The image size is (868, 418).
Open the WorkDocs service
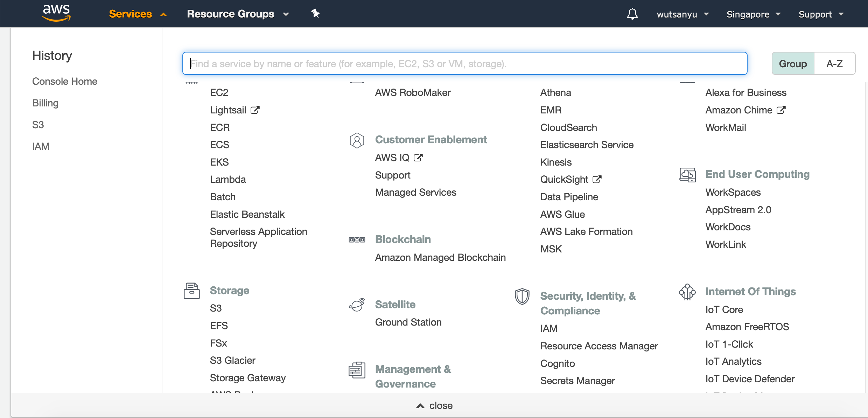pos(728,227)
